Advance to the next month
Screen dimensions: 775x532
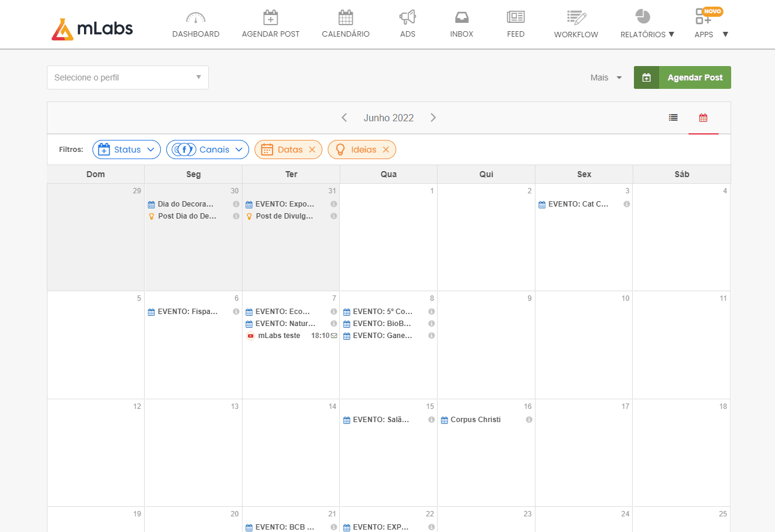tap(433, 118)
